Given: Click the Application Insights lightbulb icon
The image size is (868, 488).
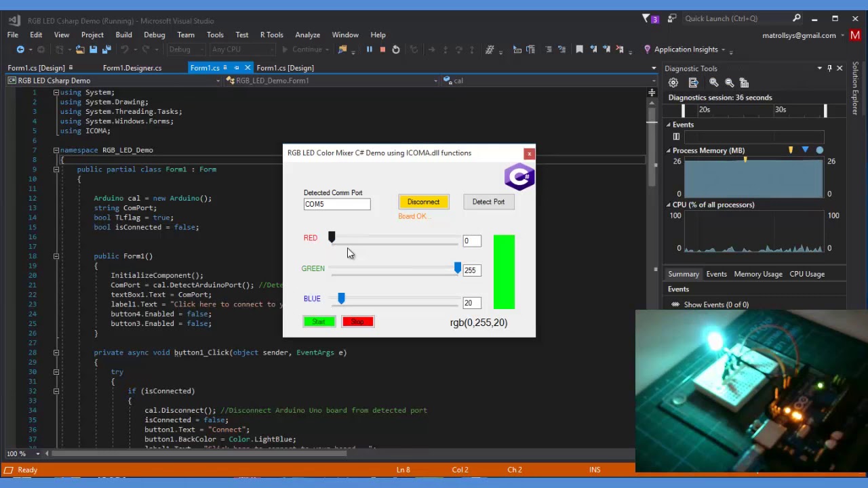Looking at the screenshot, I should tap(647, 49).
